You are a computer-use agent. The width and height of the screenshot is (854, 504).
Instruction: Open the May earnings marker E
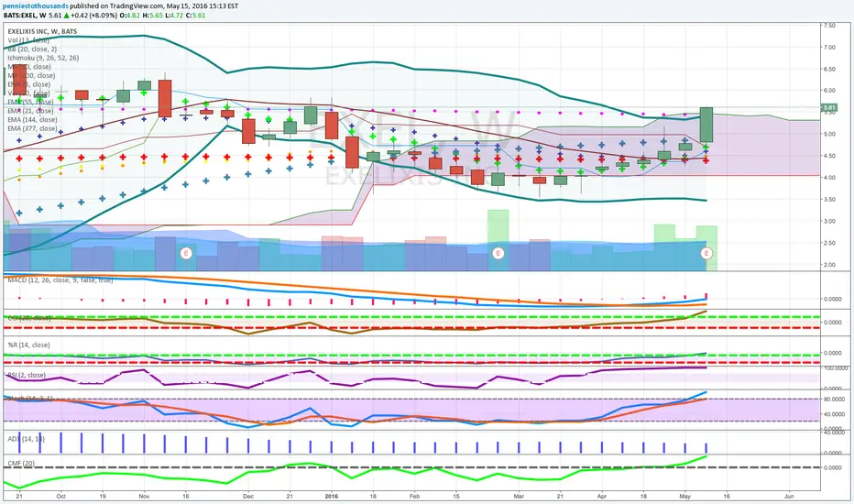point(706,253)
